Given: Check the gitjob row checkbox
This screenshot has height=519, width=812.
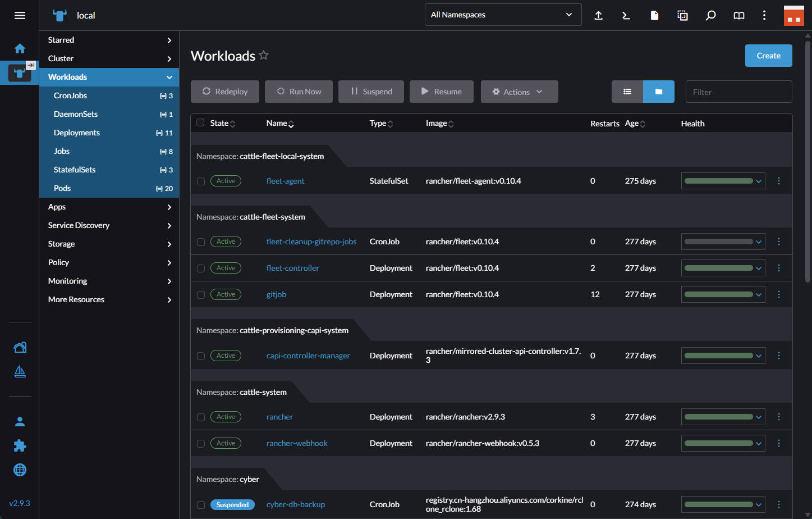Looking at the screenshot, I should 201,295.
